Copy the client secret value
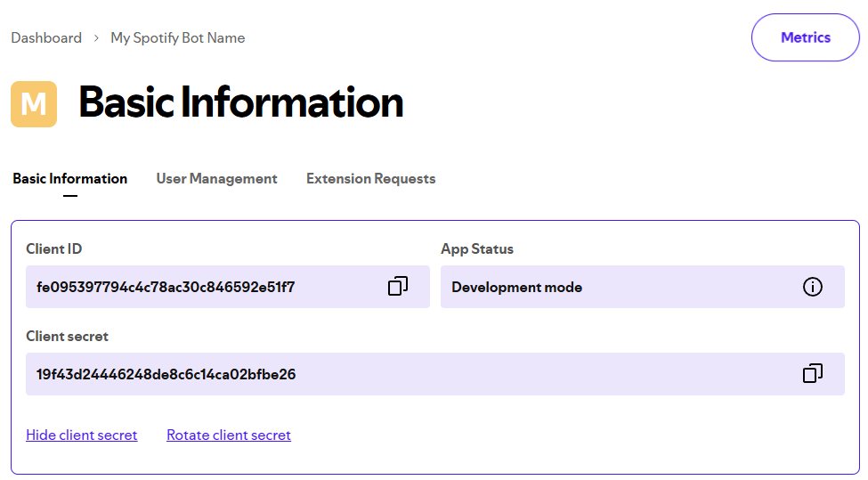Viewport: 868px width, 480px height. [x=812, y=374]
